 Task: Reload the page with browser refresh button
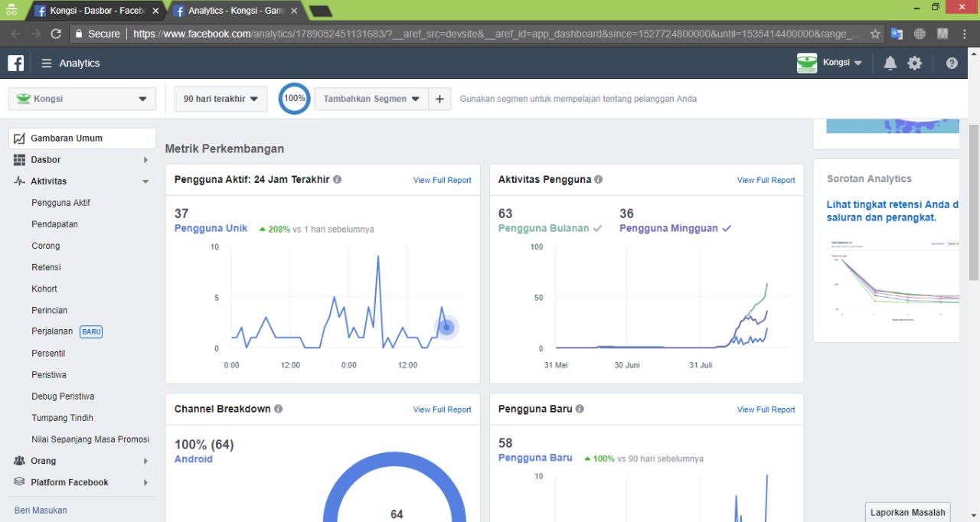[56, 34]
